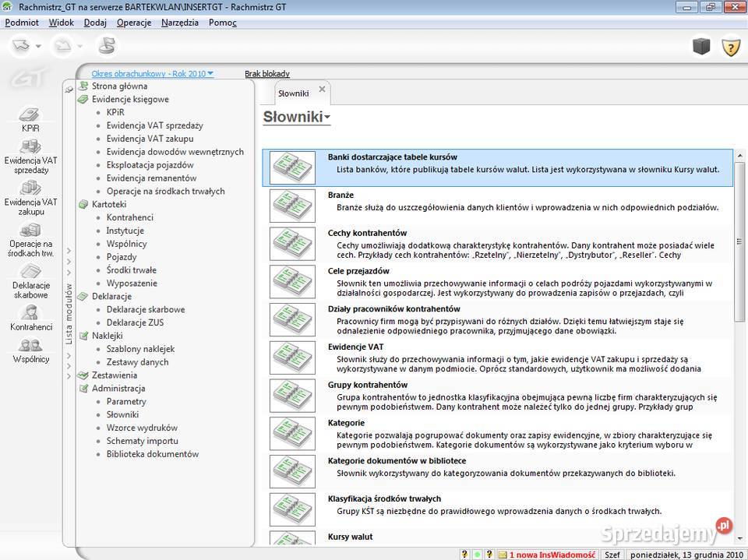Click the Kategorie dictionary icon

click(292, 434)
